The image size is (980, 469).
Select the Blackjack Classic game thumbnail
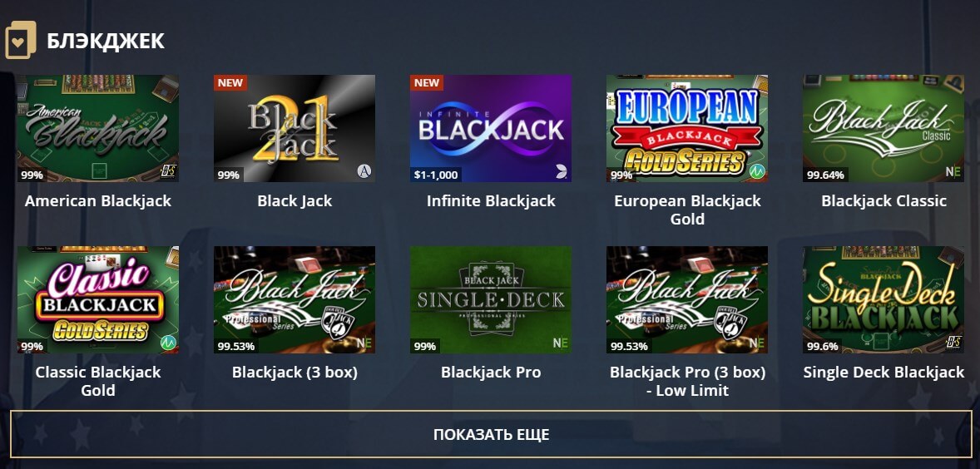(x=883, y=129)
